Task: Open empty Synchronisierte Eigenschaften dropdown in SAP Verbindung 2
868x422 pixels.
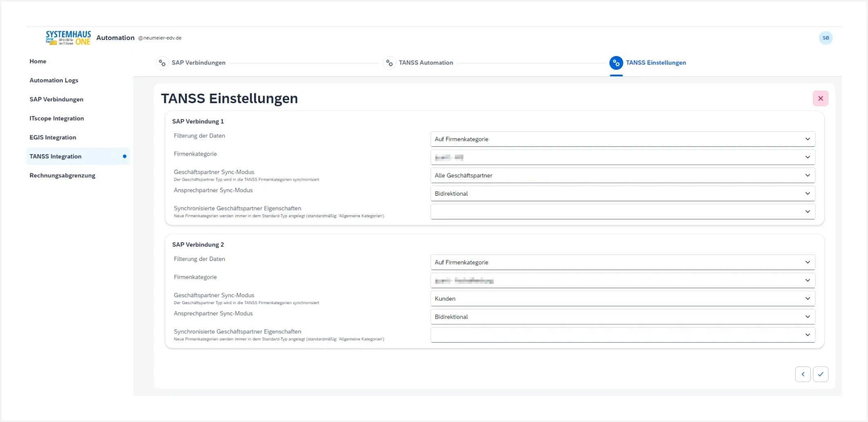Action: coord(622,335)
